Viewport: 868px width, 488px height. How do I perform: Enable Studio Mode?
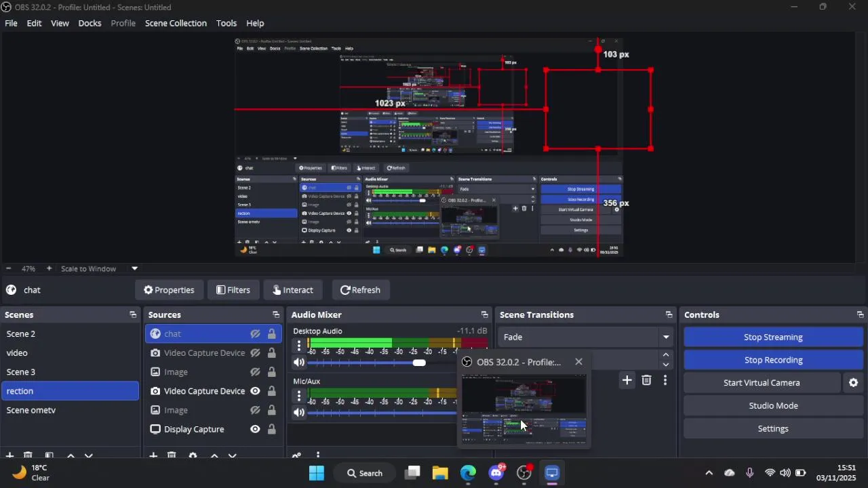(773, 405)
